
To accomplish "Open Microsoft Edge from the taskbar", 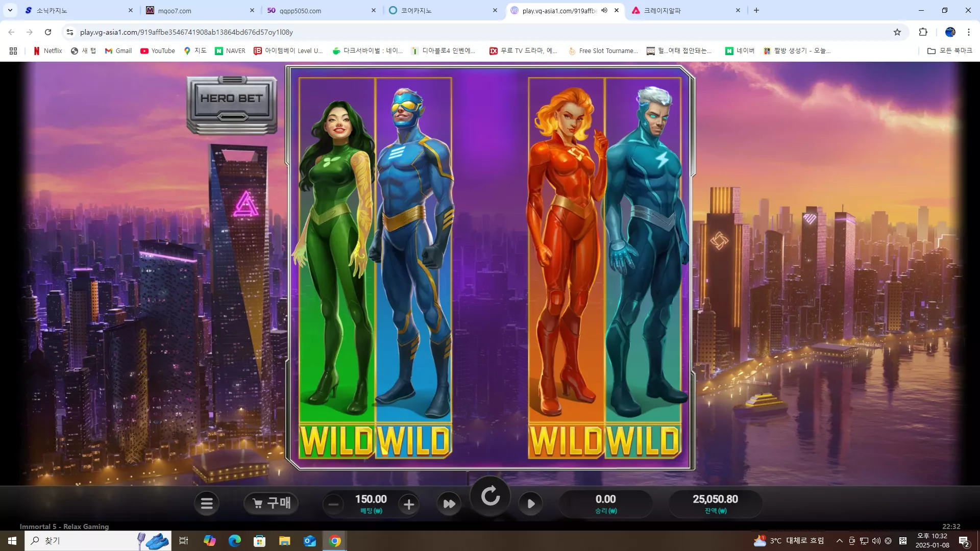I will click(x=235, y=541).
